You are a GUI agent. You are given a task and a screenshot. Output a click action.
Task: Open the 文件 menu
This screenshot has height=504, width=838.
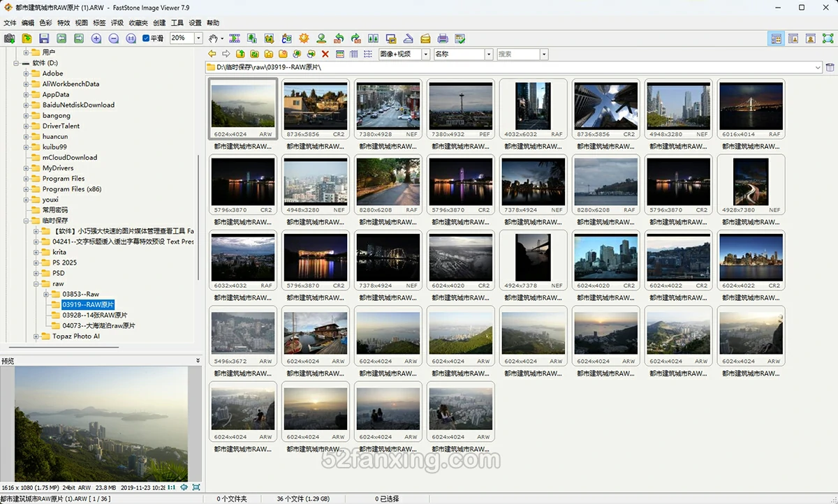(10, 23)
